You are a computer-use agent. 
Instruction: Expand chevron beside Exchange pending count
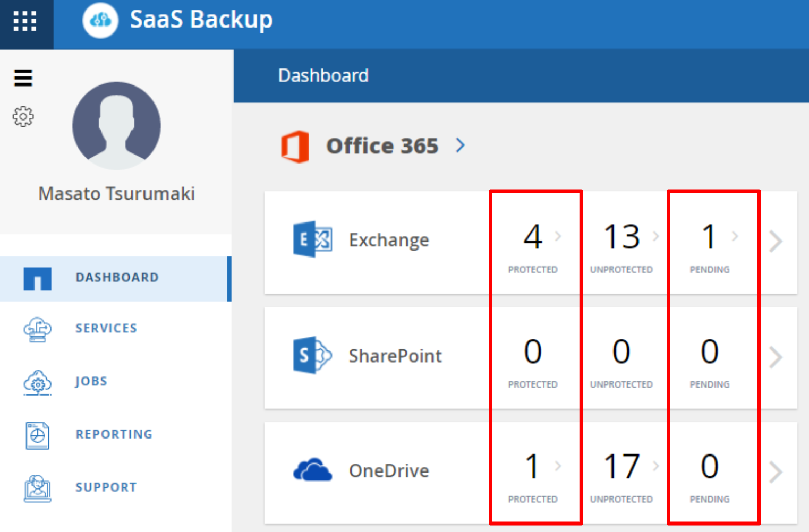click(735, 236)
